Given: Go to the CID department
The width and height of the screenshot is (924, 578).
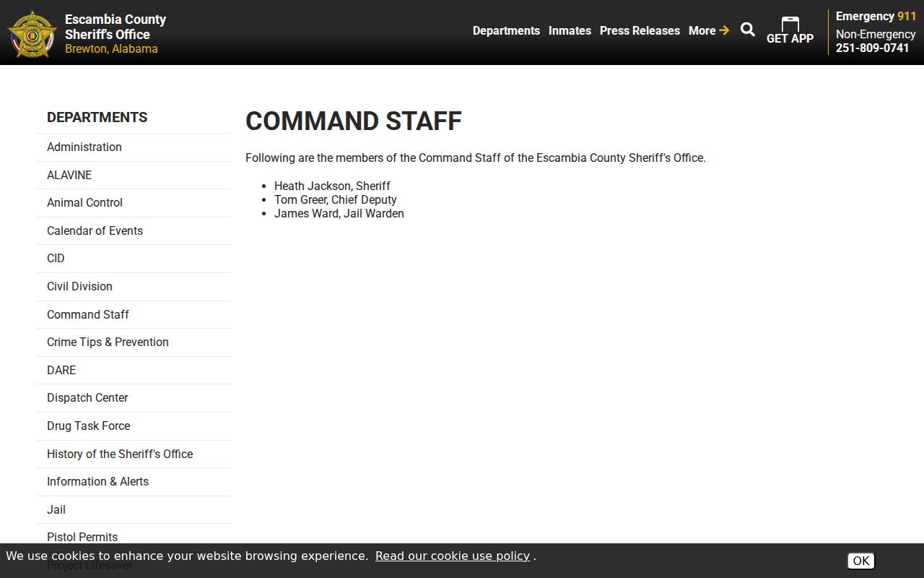Looking at the screenshot, I should (x=134, y=258).
